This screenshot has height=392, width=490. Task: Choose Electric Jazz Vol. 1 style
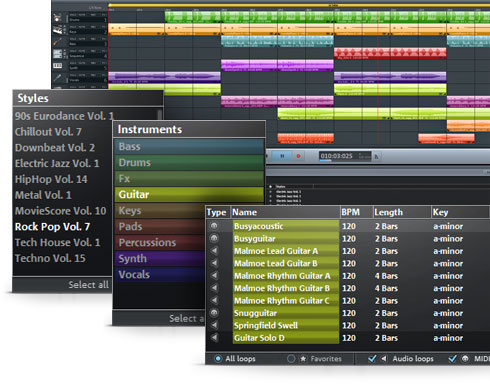click(x=57, y=163)
